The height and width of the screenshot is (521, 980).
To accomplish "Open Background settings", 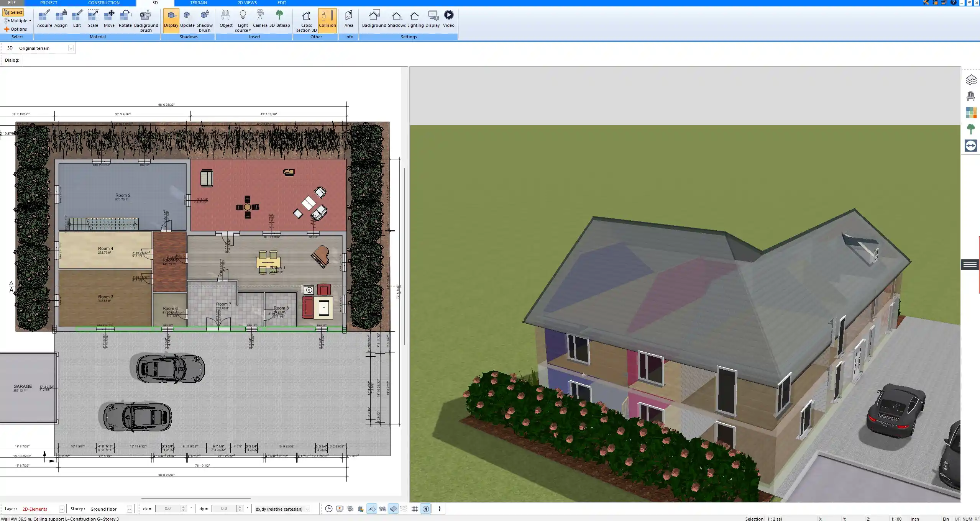I will pos(374,19).
